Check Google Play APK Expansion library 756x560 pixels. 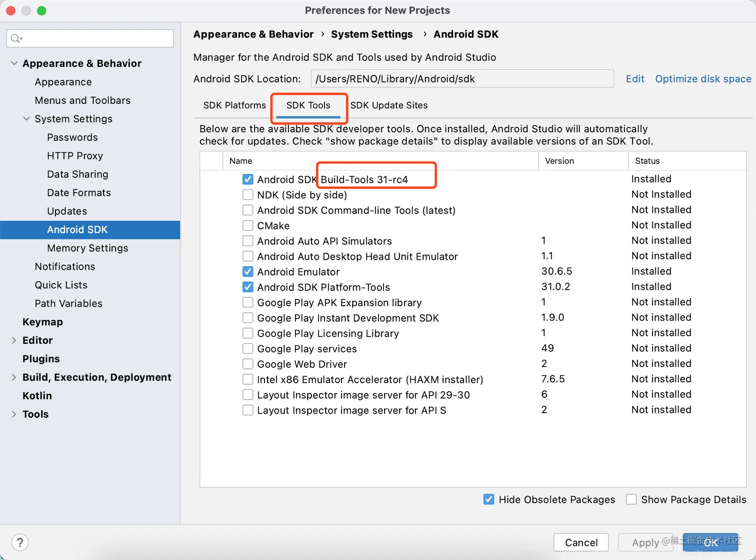[247, 302]
